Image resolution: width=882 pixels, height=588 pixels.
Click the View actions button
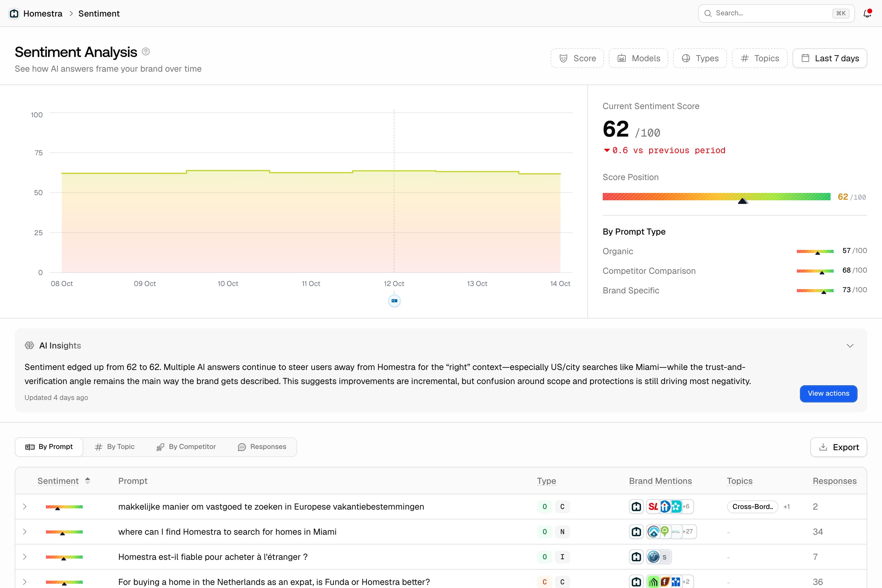click(828, 393)
